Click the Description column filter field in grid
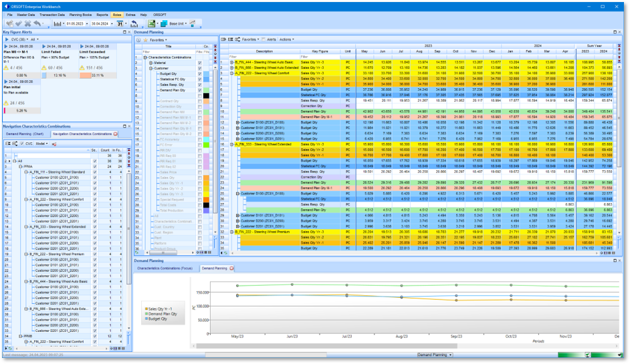The image size is (630, 364). (x=264, y=57)
